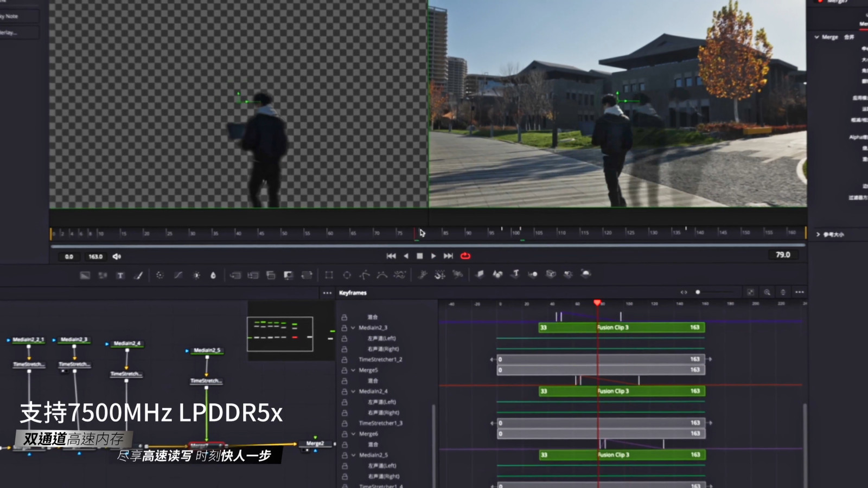
Task: Jump to the first frame
Action: [x=391, y=256]
